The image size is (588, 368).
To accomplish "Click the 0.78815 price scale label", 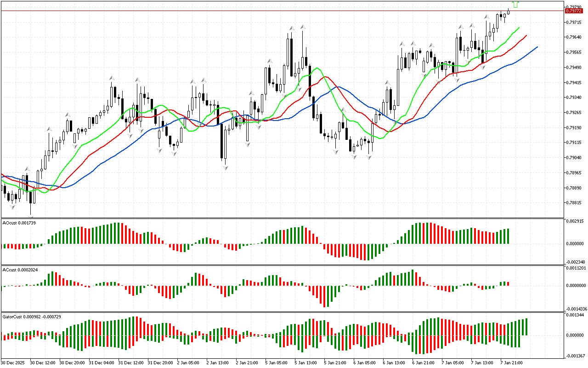I will pyautogui.click(x=575, y=203).
